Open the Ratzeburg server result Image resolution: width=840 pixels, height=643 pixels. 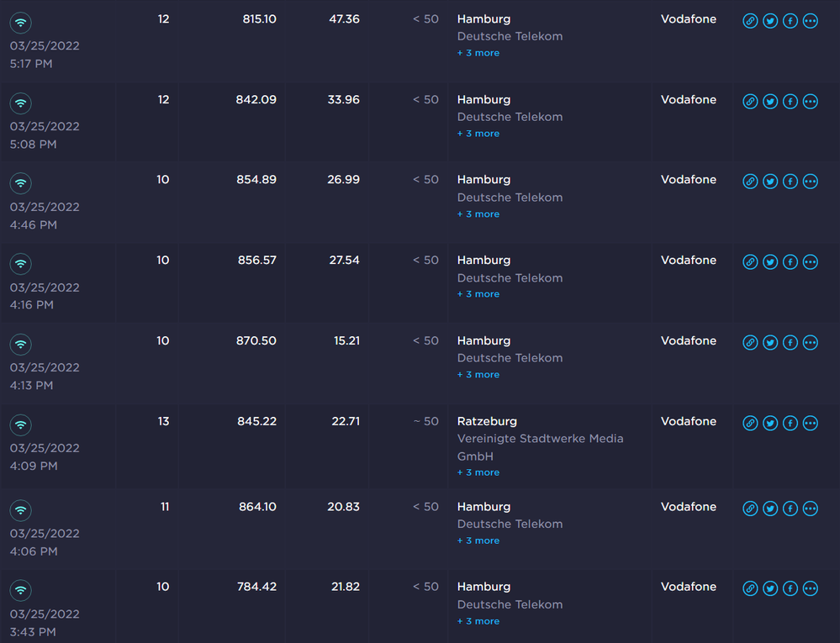[x=487, y=421]
